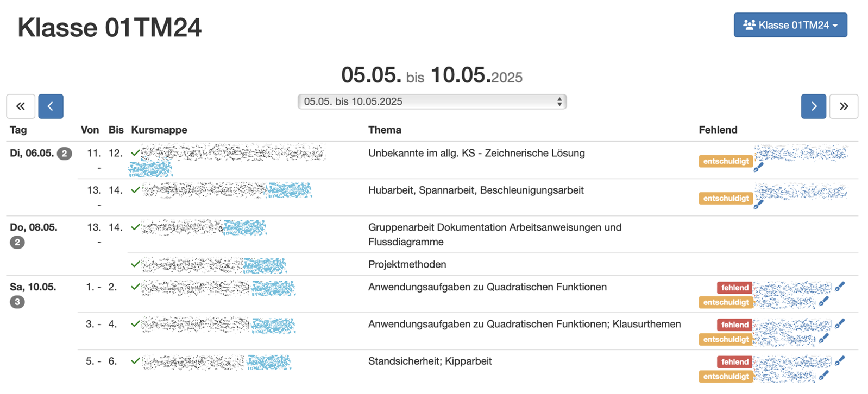Click the Kursmappe column header
868x394 pixels.
[x=159, y=130]
